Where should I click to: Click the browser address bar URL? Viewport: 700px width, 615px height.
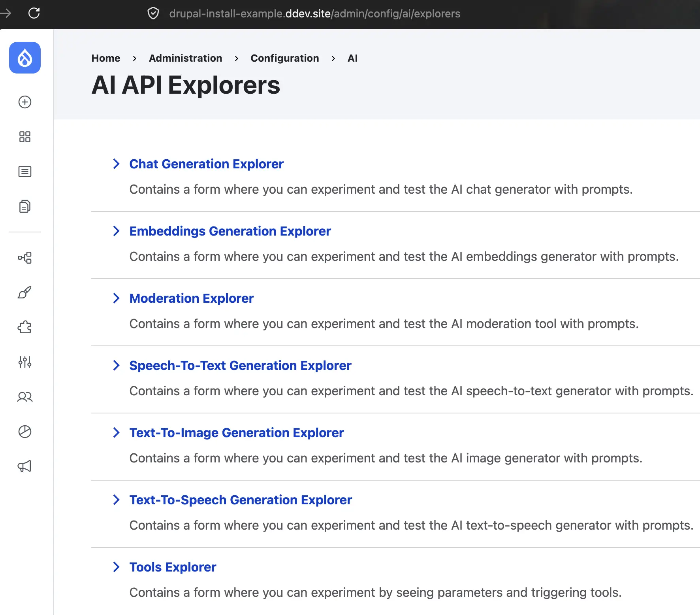click(x=314, y=13)
